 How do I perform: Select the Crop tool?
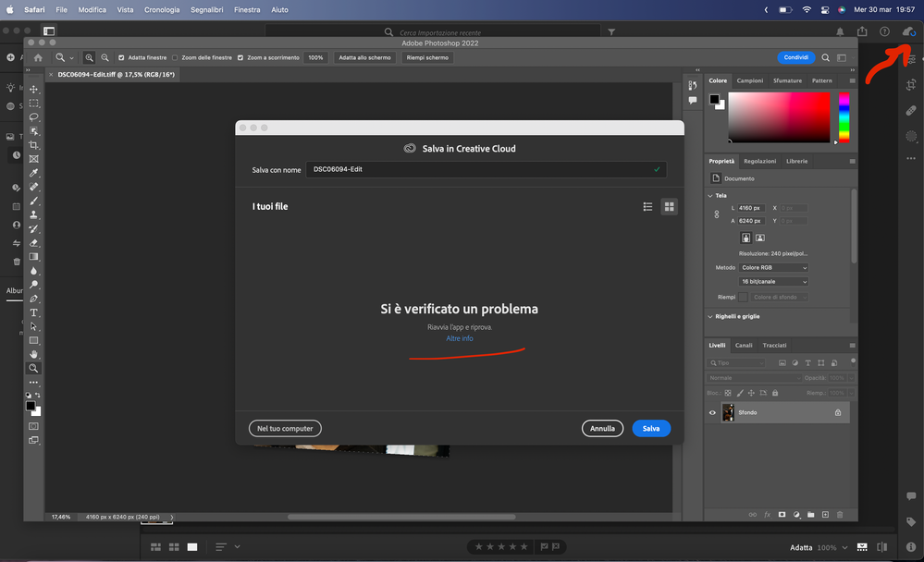pos(33,145)
